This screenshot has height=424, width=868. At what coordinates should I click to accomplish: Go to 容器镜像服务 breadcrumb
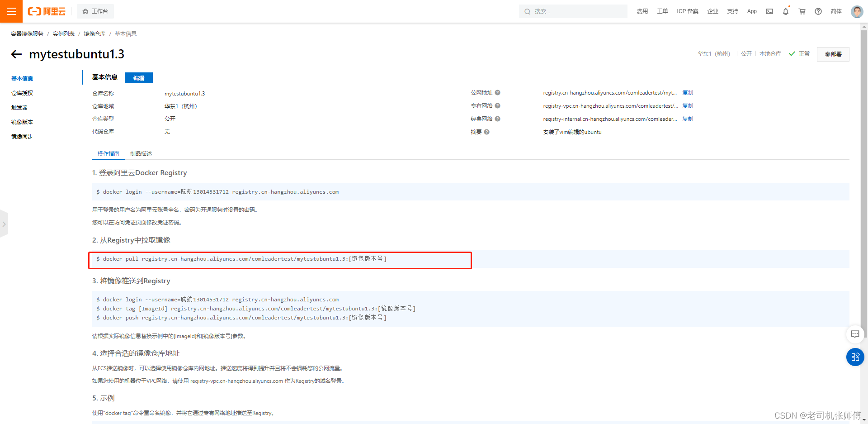[x=27, y=34]
